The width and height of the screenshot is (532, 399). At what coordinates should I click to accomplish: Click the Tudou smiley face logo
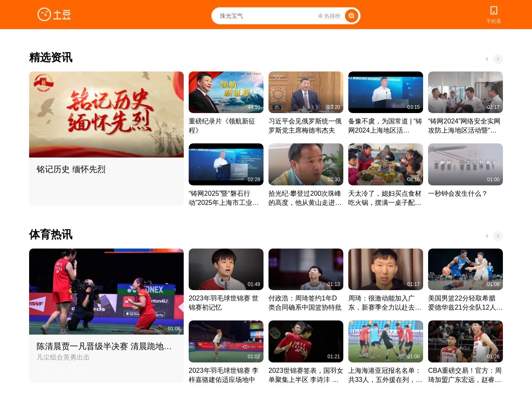[x=44, y=14]
